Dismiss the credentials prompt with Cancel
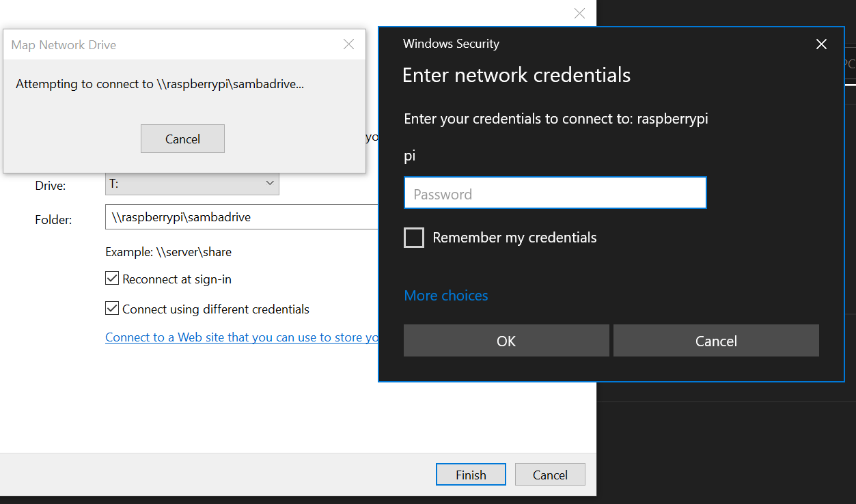The image size is (856, 504). 715,340
